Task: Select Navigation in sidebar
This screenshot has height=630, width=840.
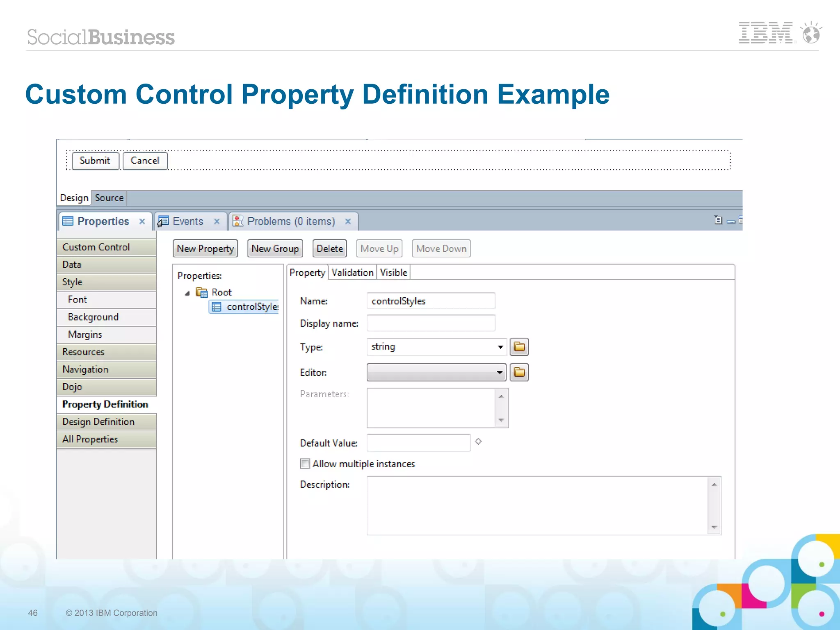Action: tap(107, 369)
